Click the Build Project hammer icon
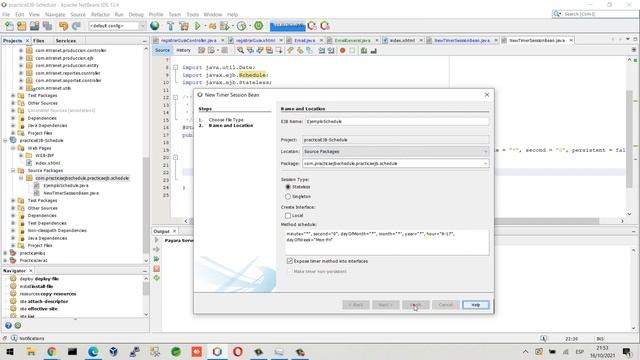The height and width of the screenshot is (360, 640). click(x=171, y=26)
